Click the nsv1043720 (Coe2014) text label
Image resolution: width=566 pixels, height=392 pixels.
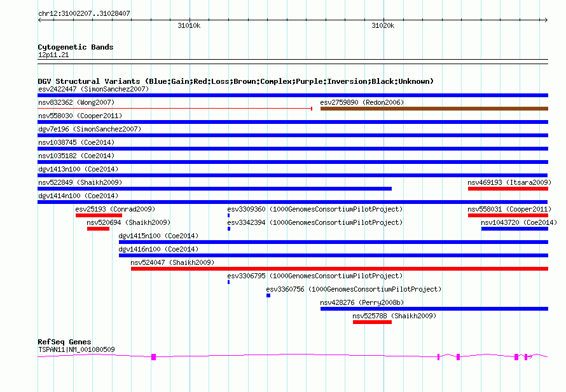(x=519, y=222)
